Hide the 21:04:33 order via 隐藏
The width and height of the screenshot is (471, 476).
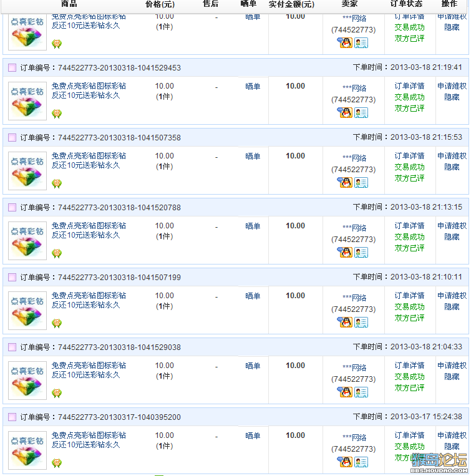click(452, 377)
